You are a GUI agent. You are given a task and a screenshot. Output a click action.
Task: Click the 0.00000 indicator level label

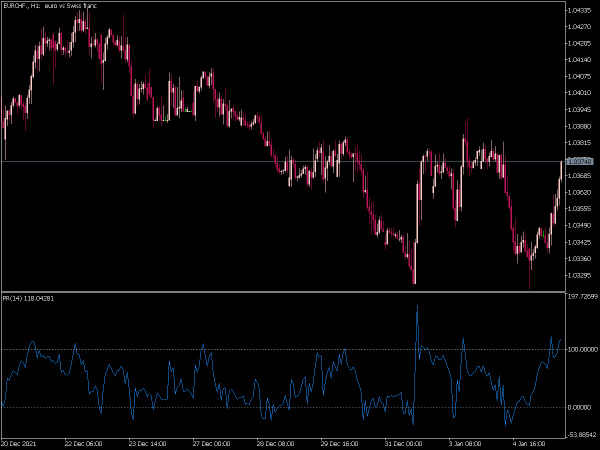580,408
